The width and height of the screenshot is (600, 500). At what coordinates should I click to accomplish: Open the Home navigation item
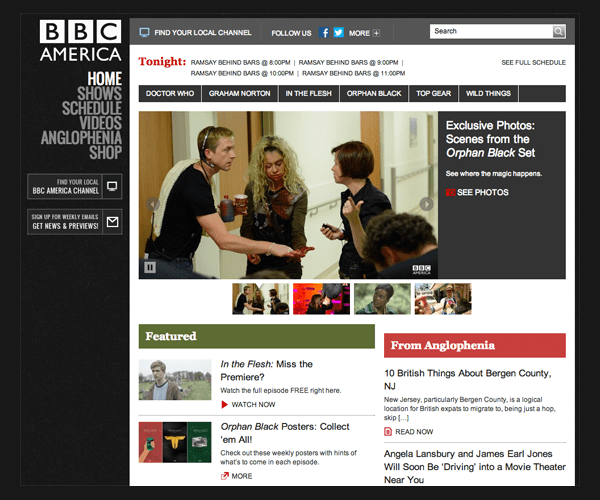(104, 79)
